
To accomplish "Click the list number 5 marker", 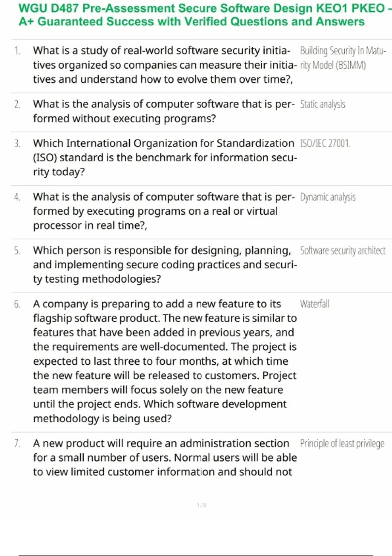I will coord(17,251).
